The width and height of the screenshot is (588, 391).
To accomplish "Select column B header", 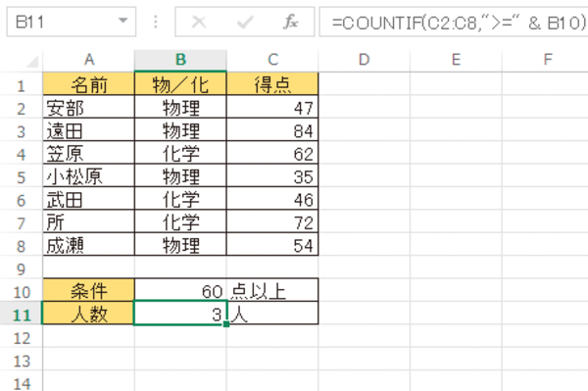I will tap(180, 60).
